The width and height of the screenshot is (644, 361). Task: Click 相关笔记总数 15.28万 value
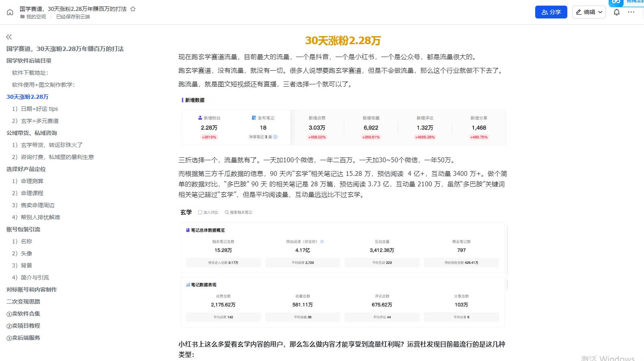pos(223,250)
